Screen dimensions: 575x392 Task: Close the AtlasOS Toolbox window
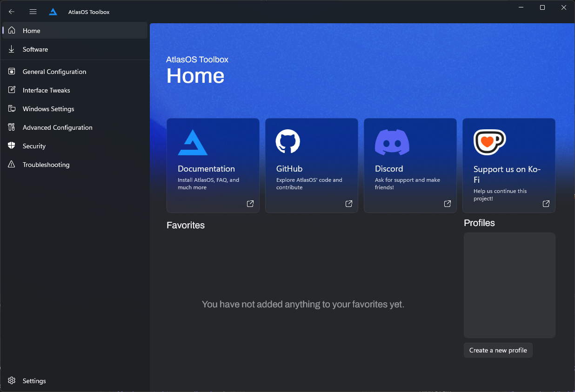[x=564, y=7]
